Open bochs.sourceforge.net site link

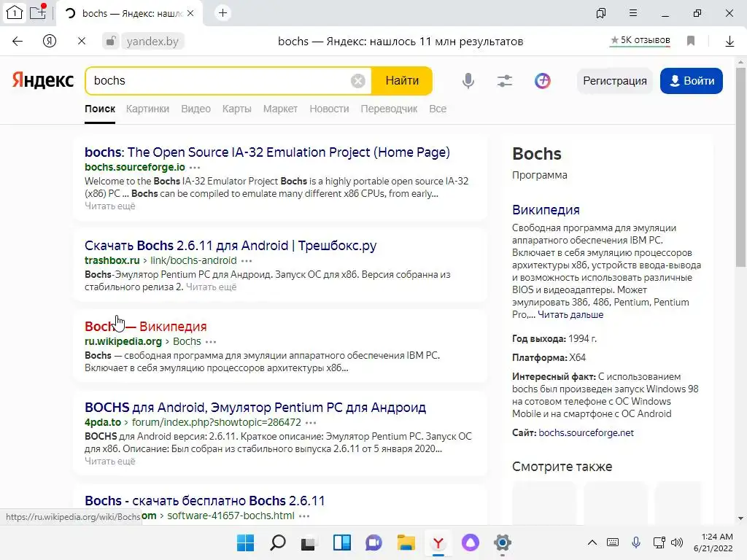pyautogui.click(x=586, y=433)
